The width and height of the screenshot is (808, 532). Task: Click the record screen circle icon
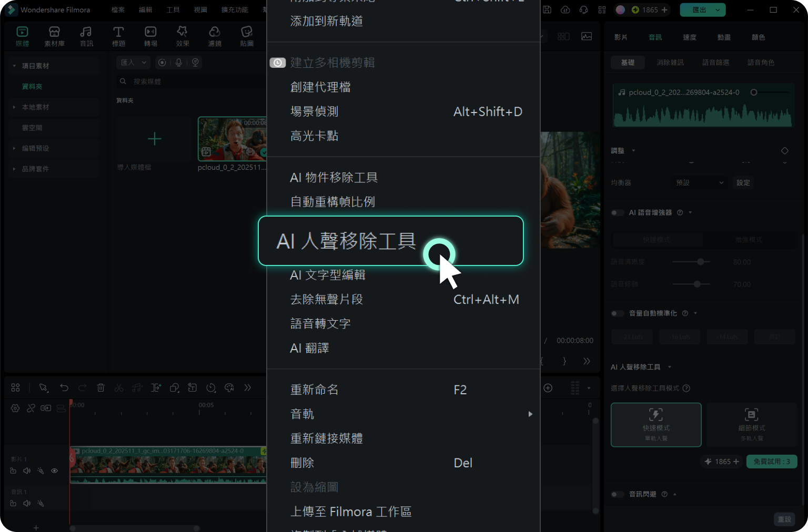pyautogui.click(x=162, y=63)
